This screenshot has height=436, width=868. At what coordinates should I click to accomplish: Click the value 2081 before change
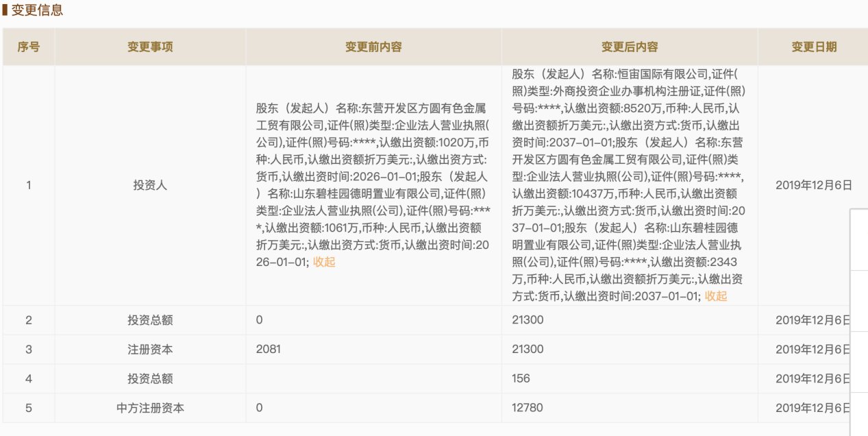coord(269,349)
